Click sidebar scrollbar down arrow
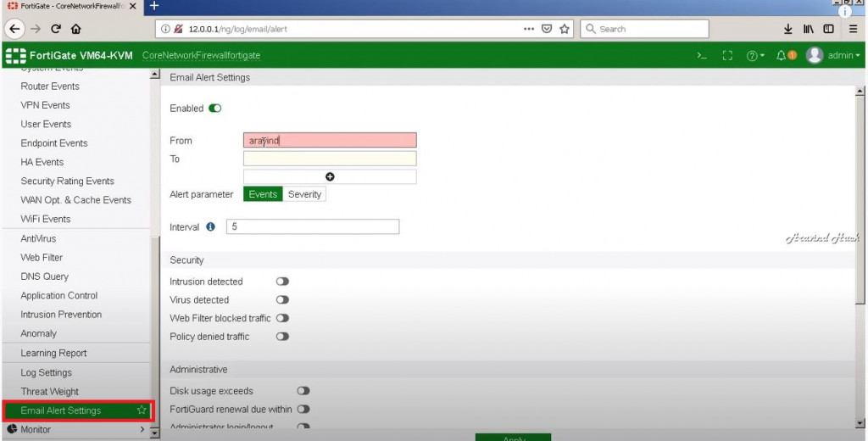 tap(154, 433)
